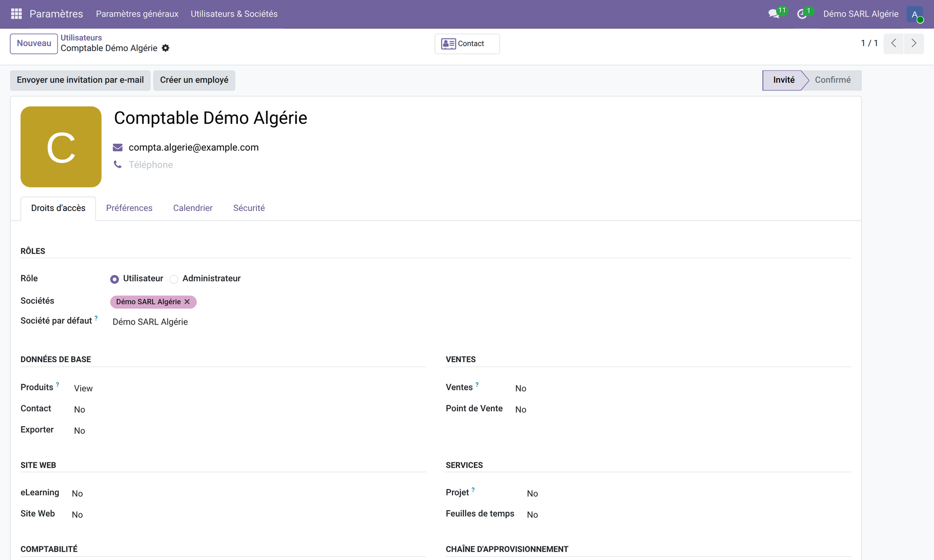Remove Démo SARL Algérie company tag
Image resolution: width=934 pixels, height=560 pixels.
point(187,302)
